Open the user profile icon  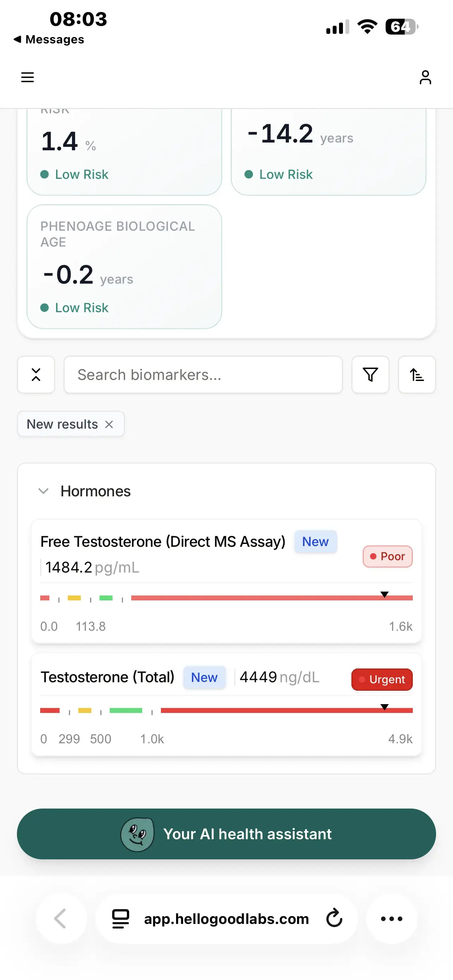[x=425, y=77]
